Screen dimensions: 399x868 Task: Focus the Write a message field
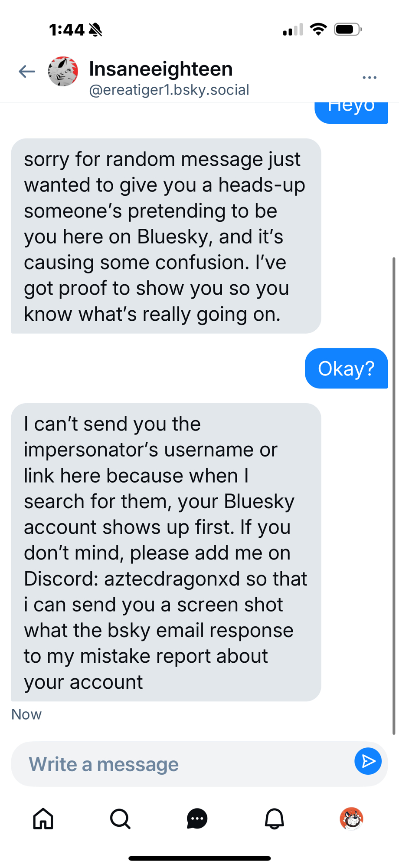coord(182,764)
